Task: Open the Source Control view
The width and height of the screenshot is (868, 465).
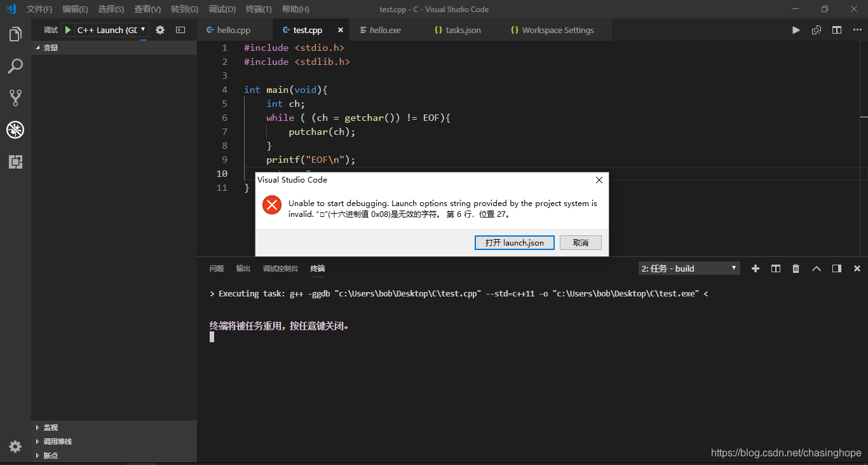Action: coord(15,97)
